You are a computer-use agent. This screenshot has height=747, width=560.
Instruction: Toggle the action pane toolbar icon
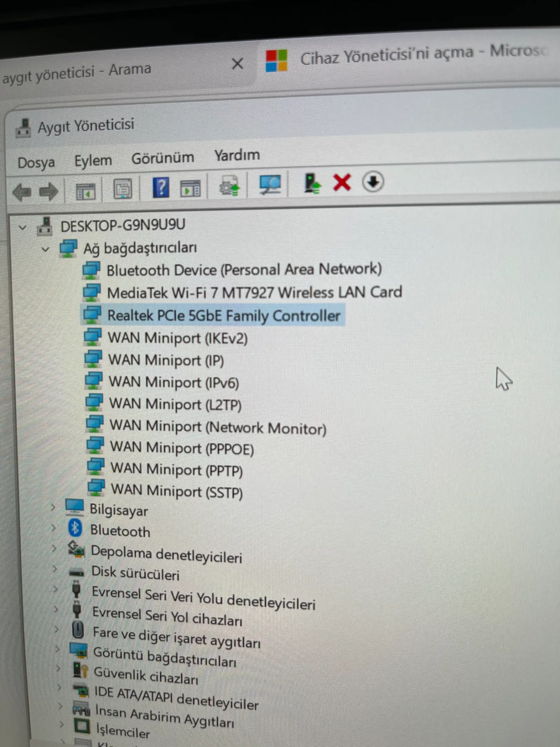click(x=190, y=188)
